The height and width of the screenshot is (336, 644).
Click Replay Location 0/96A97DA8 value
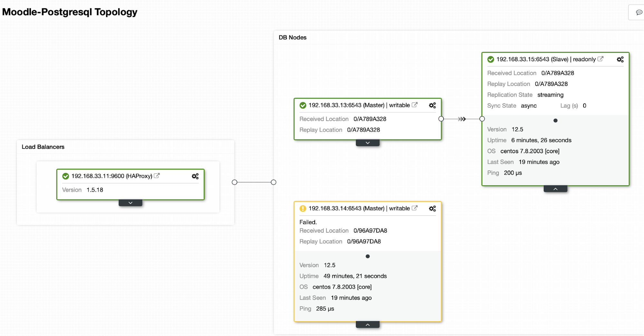click(364, 242)
